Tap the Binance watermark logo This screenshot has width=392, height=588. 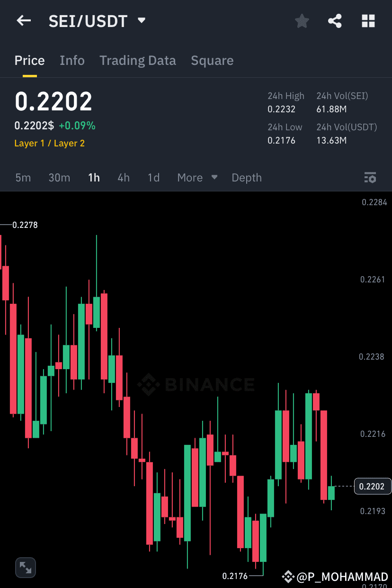tap(196, 385)
